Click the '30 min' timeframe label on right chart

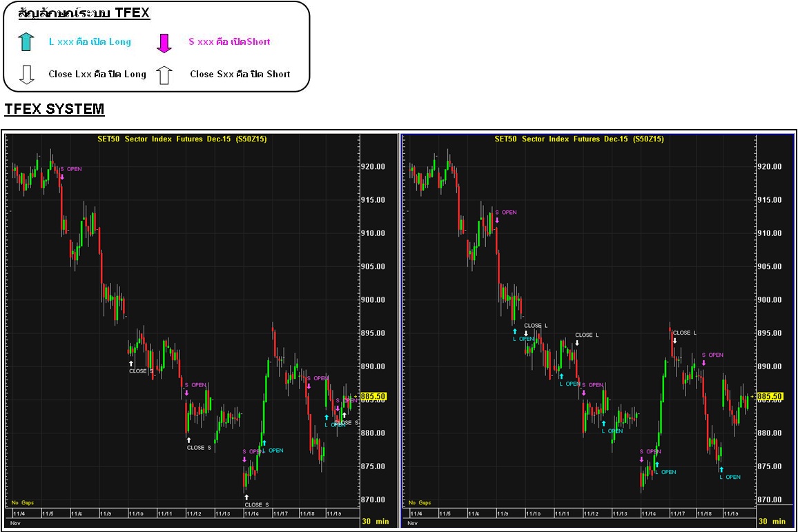(772, 522)
